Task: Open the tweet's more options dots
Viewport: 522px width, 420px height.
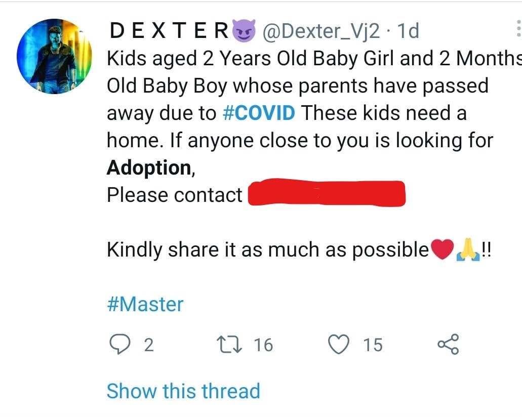Action: [518, 30]
